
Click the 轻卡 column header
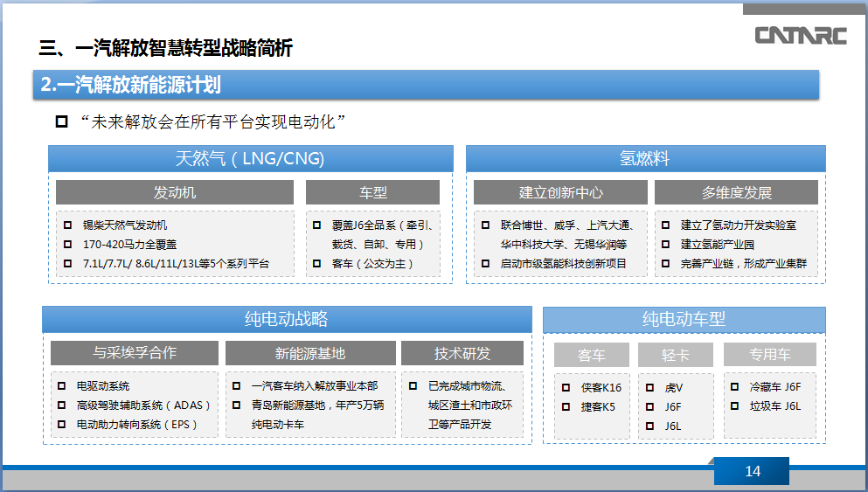pos(676,355)
